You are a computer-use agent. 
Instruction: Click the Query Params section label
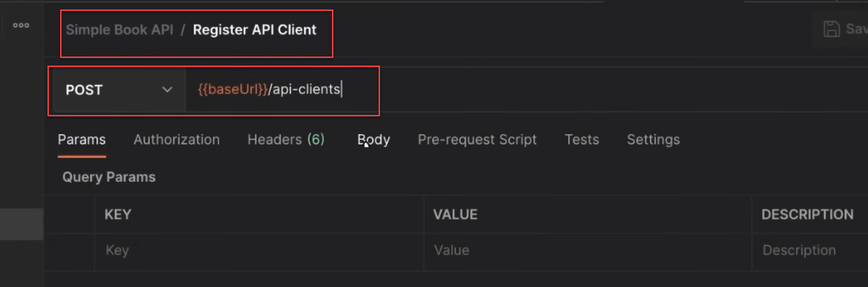tap(109, 177)
